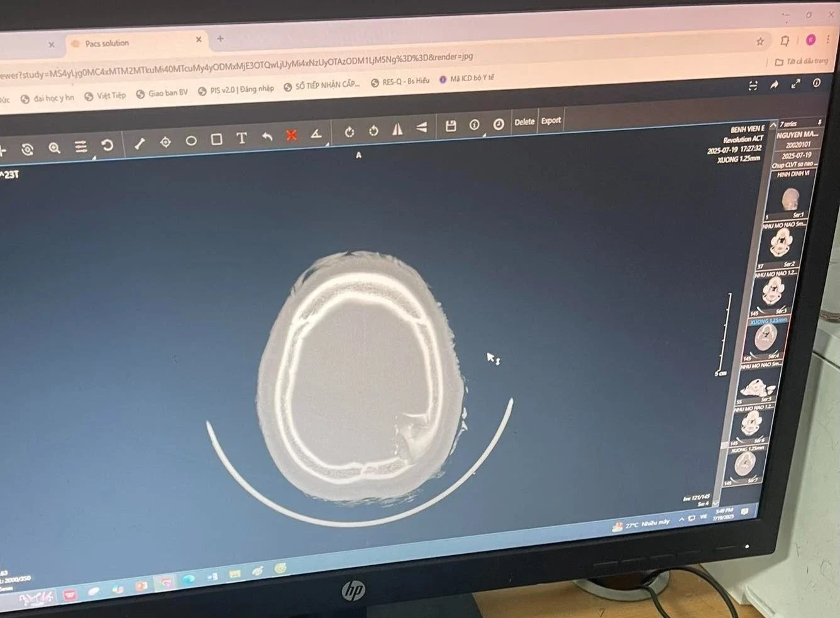This screenshot has height=618, width=840.
Task: Open the clock history icon in toolbar
Action: tap(499, 124)
